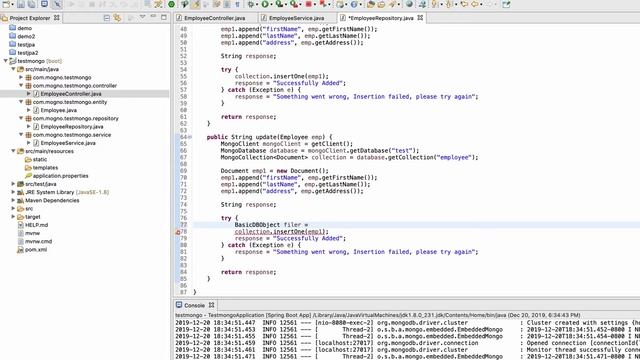Image resolution: width=640 pixels, height=360 pixels.
Task: Expand the Maven Dependencies node
Action: [13, 200]
